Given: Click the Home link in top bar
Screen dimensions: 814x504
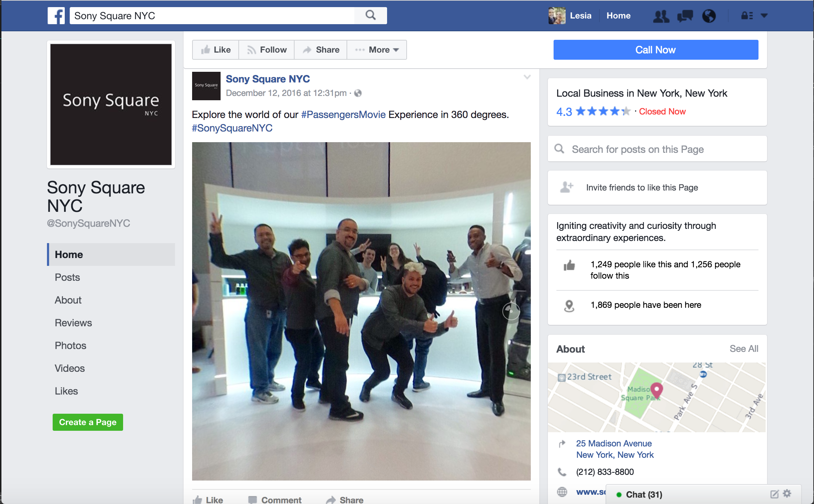Looking at the screenshot, I should point(618,16).
